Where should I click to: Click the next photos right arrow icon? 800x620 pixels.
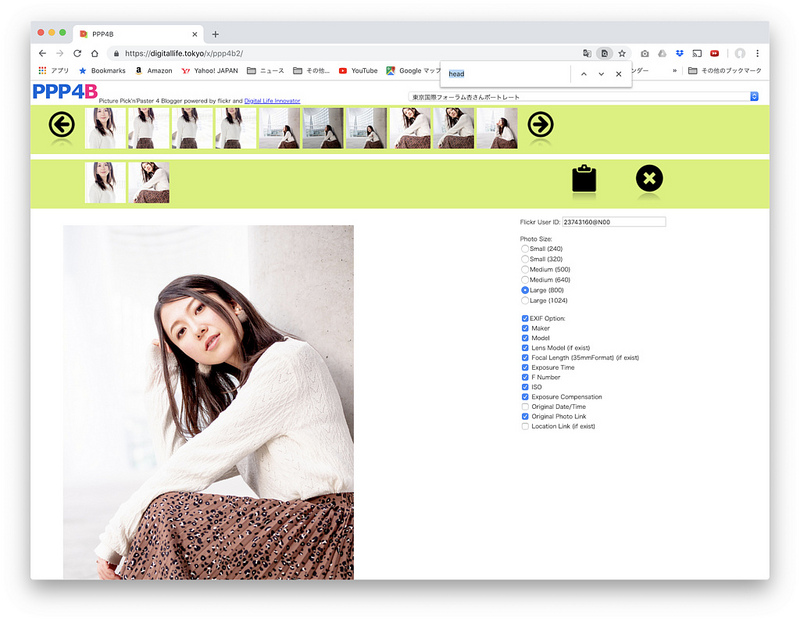[540, 125]
